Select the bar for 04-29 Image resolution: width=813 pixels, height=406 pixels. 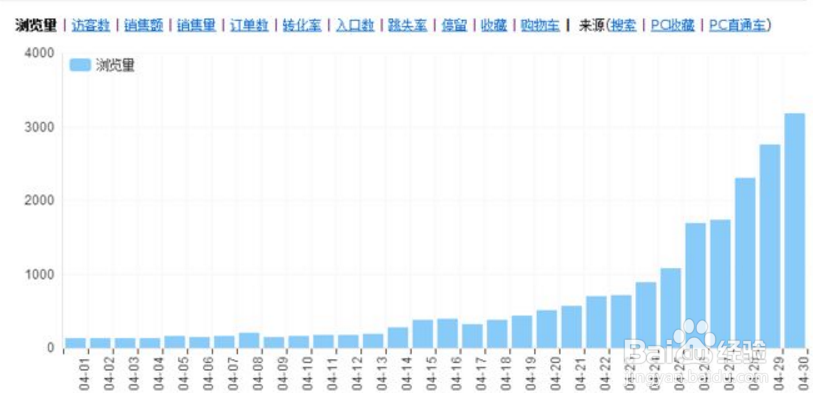point(770,246)
